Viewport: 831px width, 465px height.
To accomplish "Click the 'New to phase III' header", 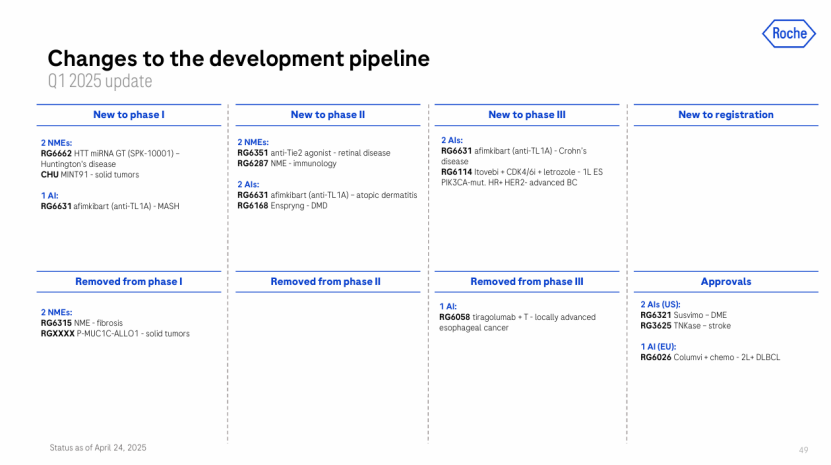I will (x=527, y=115).
